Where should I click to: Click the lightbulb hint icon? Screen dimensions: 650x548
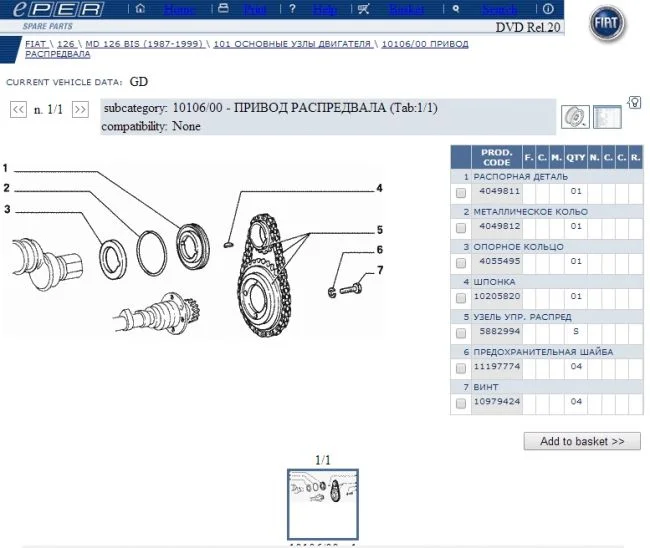pyautogui.click(x=634, y=101)
